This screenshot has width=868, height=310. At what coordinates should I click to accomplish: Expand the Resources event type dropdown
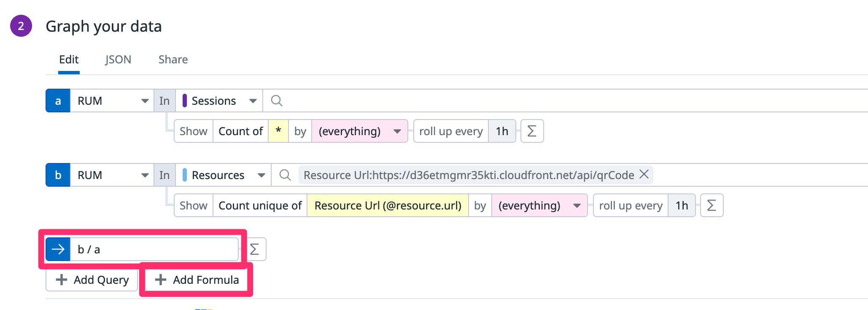(224, 175)
